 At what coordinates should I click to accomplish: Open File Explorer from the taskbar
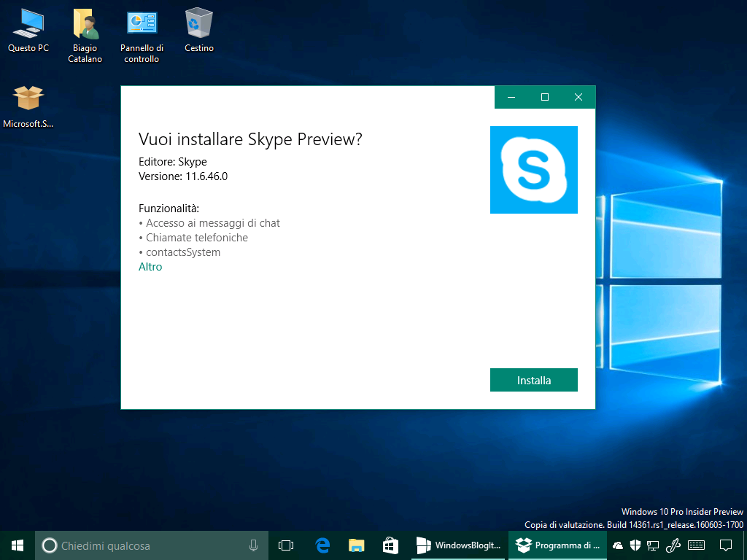tap(356, 545)
